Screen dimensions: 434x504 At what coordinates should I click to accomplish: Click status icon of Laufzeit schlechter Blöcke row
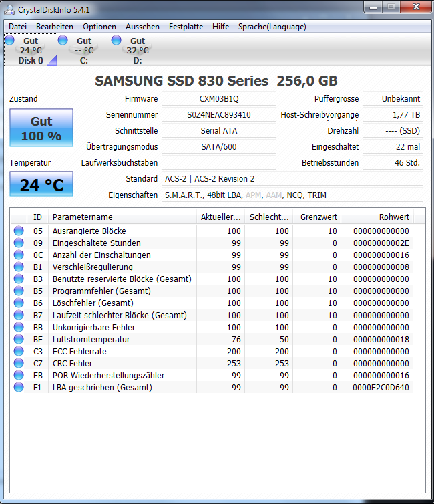19,315
